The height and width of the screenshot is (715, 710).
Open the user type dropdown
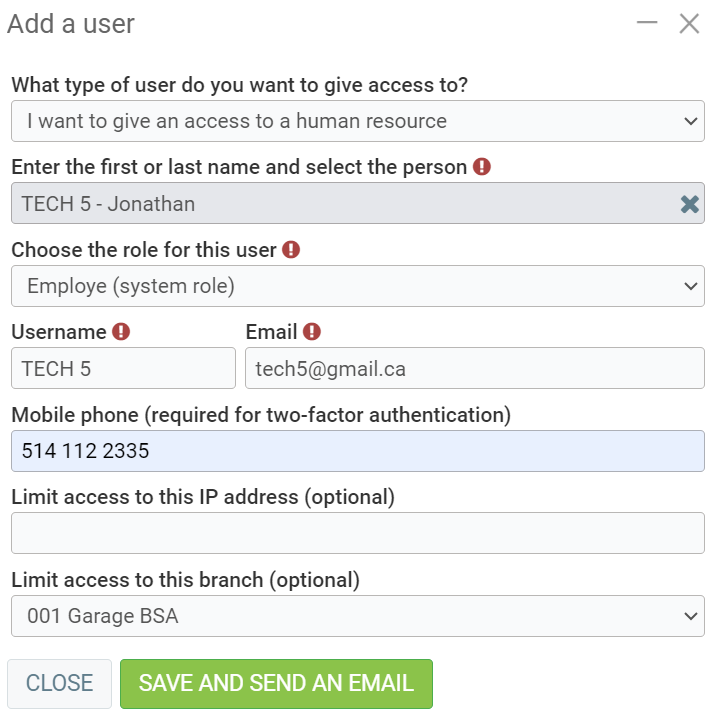pos(357,122)
